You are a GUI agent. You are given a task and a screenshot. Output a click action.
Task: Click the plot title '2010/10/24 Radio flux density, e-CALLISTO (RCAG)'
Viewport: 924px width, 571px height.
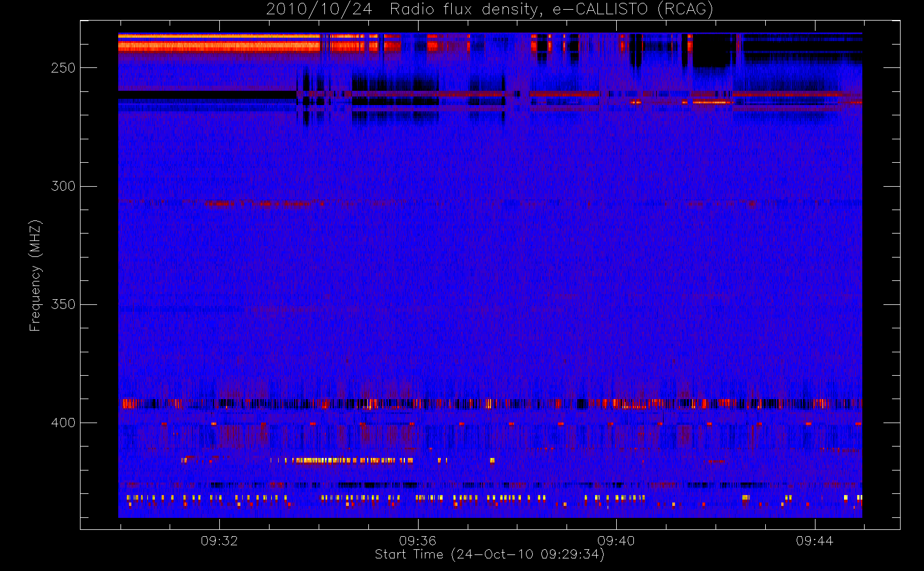tap(490, 10)
